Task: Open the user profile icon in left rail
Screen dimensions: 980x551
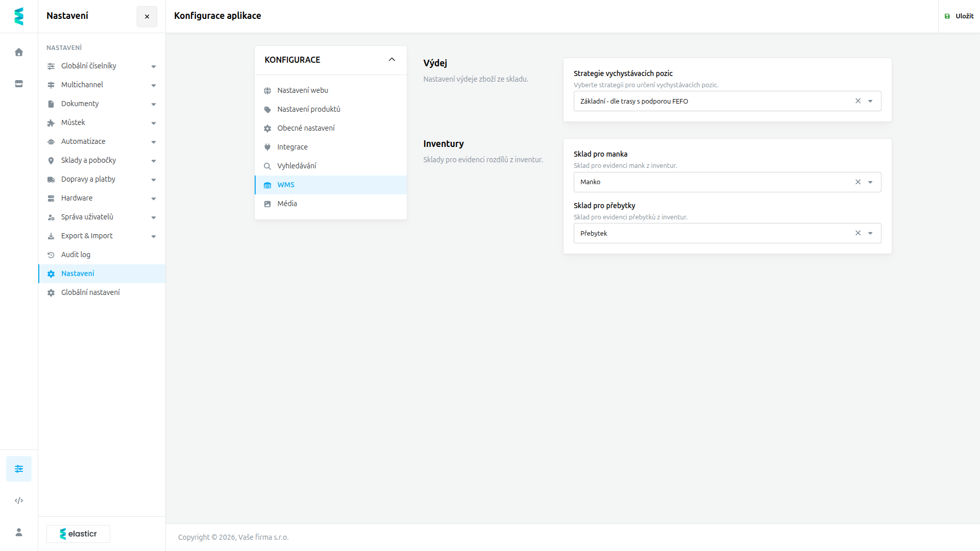Action: pyautogui.click(x=19, y=532)
